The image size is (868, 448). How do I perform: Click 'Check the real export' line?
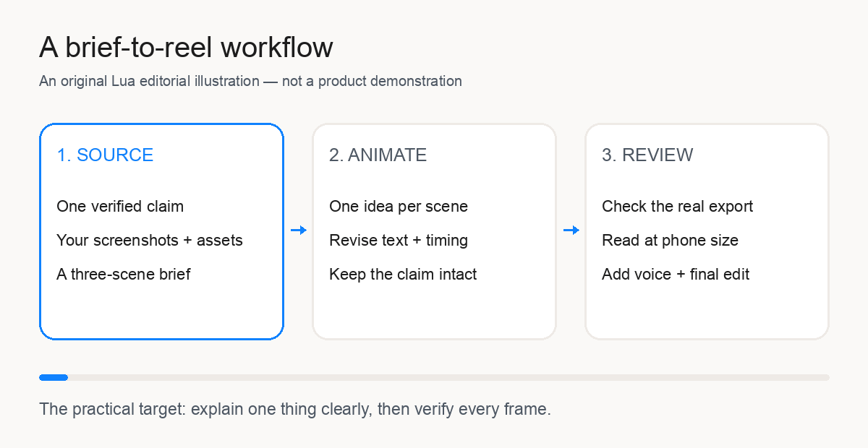click(x=677, y=207)
